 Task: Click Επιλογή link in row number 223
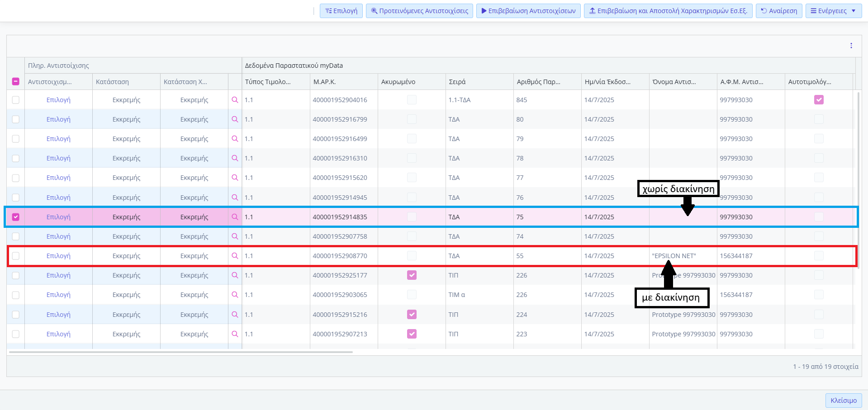[x=58, y=334]
